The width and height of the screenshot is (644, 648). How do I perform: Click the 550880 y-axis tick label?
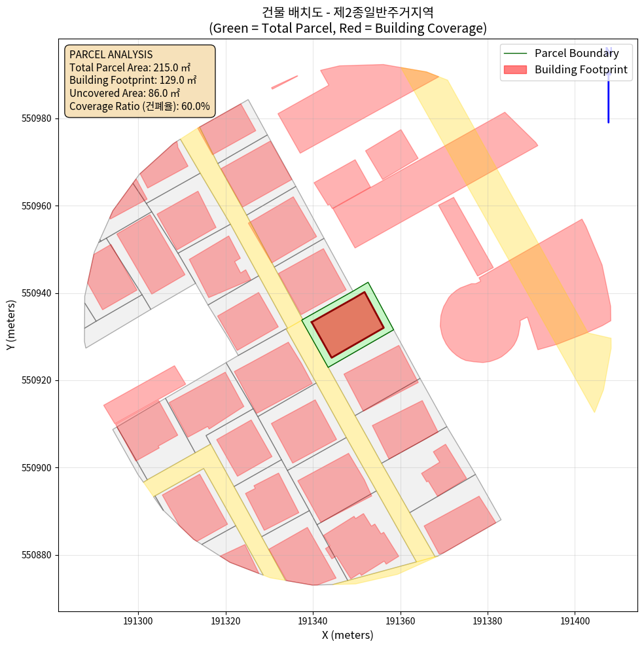tap(37, 555)
